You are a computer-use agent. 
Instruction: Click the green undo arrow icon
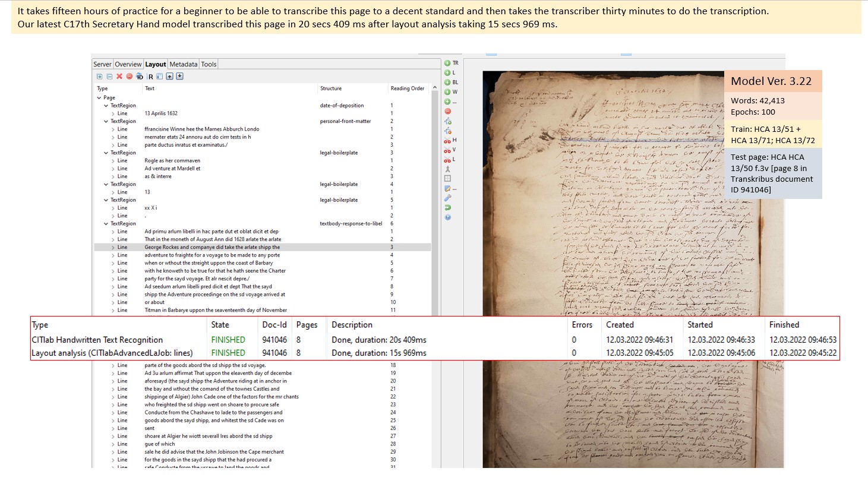447,207
